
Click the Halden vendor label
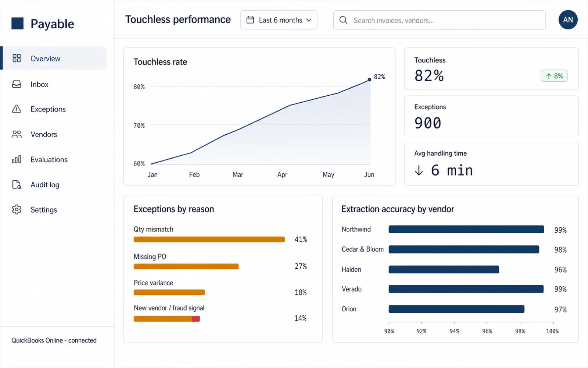351,269
